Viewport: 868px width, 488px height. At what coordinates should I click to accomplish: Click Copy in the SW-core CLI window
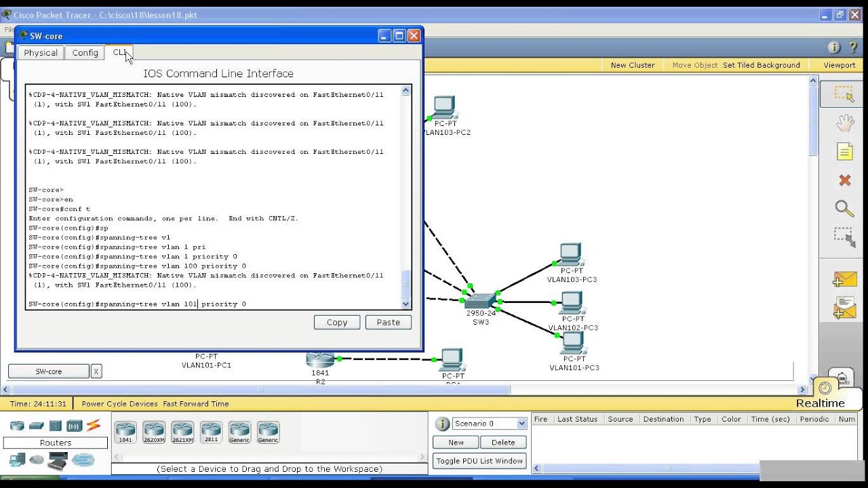coord(337,323)
